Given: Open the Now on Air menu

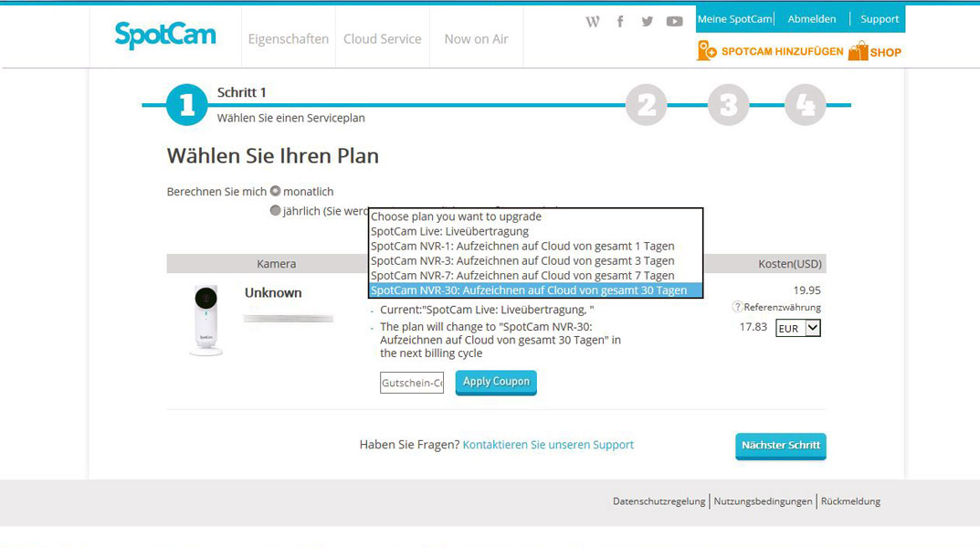Looking at the screenshot, I should click(x=476, y=38).
